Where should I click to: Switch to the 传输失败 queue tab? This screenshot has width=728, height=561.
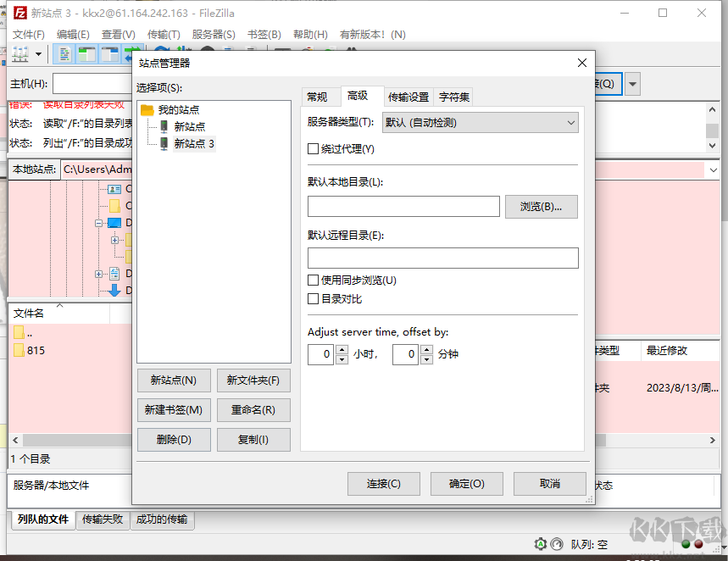(x=103, y=519)
